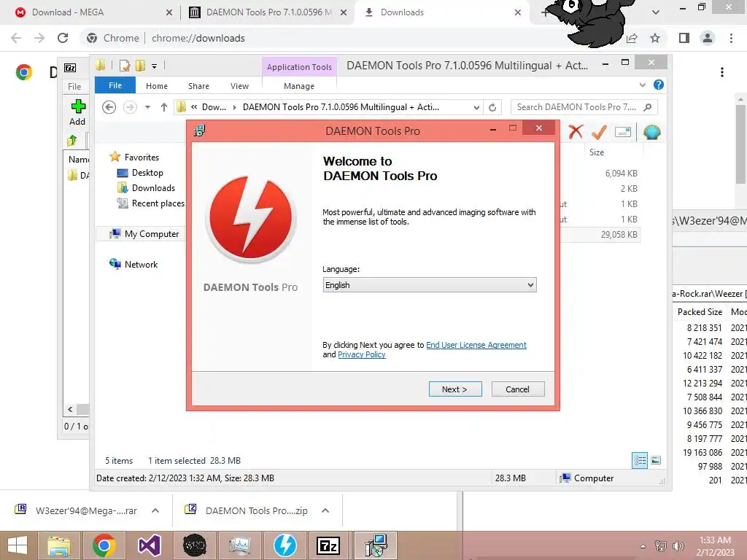Image resolution: width=747 pixels, height=560 pixels.
Task: Open the Manage ribbon tab
Action: 299,86
